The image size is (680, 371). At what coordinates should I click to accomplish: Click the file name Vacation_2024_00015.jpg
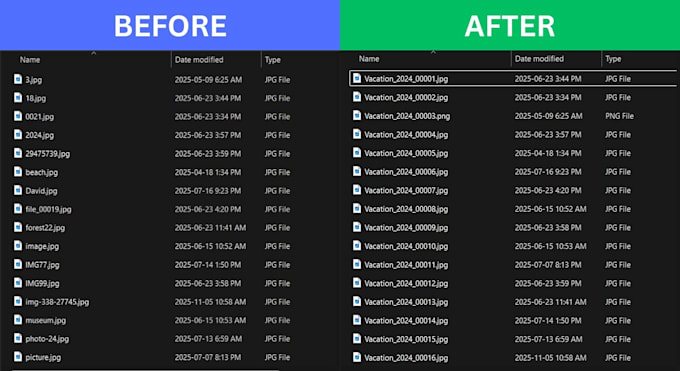click(406, 339)
